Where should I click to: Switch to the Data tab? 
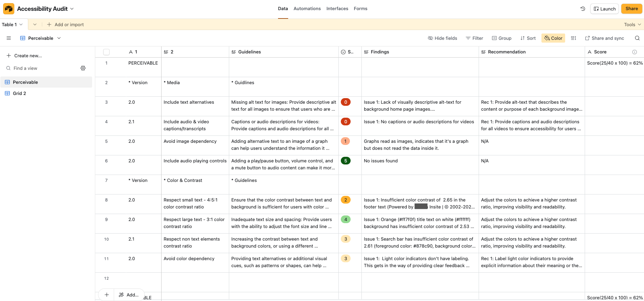click(283, 9)
